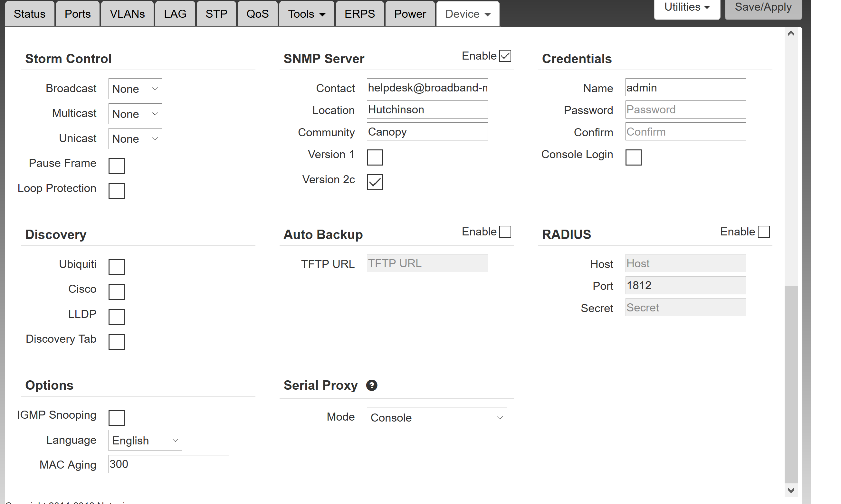Click the scrollbar down arrow

[791, 490]
